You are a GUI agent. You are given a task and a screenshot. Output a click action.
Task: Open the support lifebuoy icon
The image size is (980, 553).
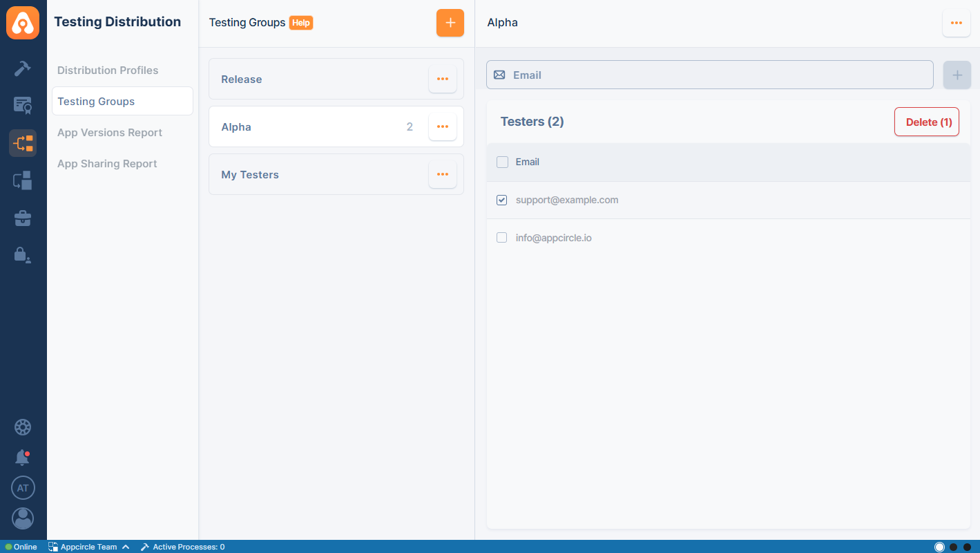23,427
